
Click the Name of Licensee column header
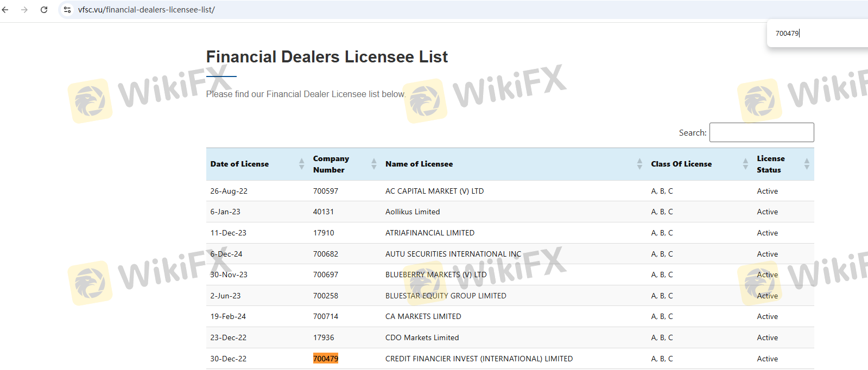click(x=419, y=164)
